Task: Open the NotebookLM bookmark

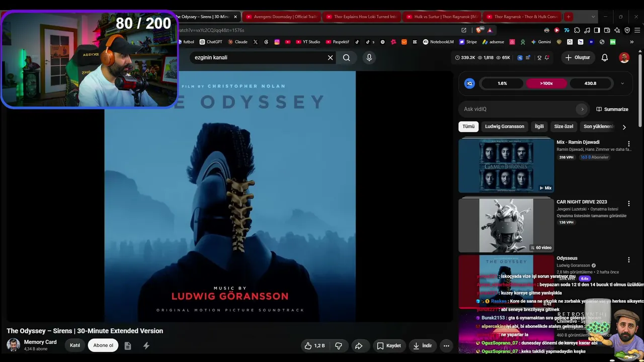Action: click(438, 42)
